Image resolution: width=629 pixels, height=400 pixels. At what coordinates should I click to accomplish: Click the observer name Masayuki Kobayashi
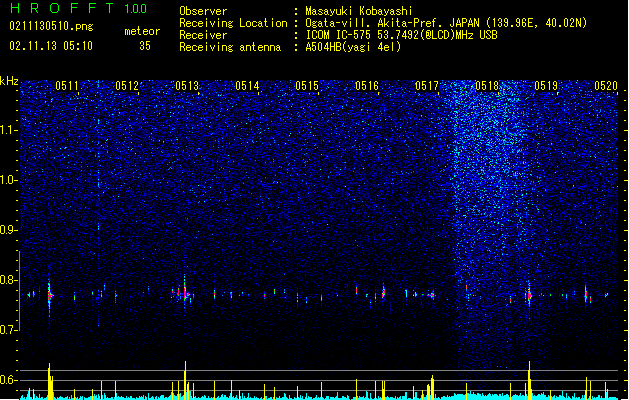click(359, 11)
